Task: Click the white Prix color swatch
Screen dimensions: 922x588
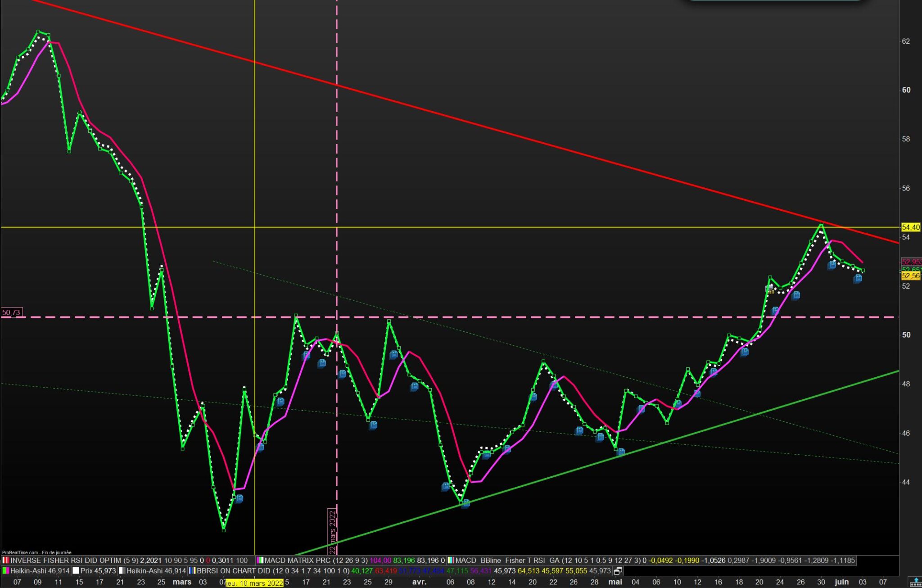Action: click(x=76, y=571)
